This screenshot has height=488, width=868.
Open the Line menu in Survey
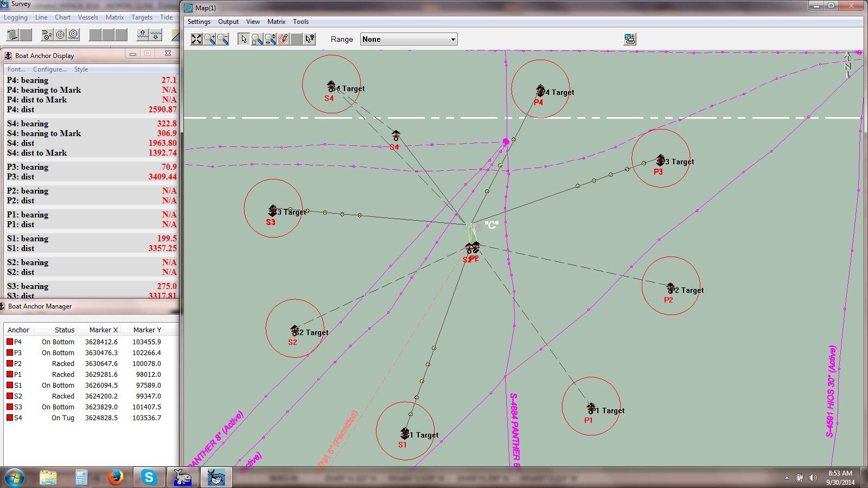pos(41,17)
